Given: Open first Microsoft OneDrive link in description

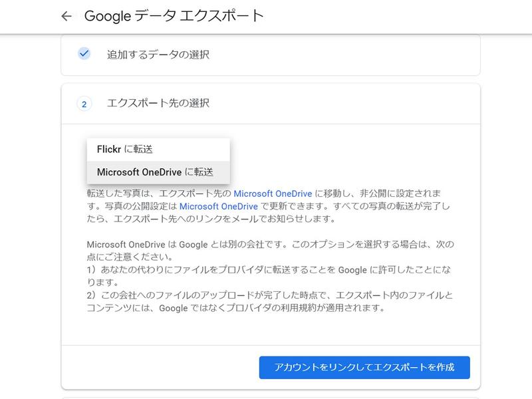Looking at the screenshot, I should pos(273,194).
